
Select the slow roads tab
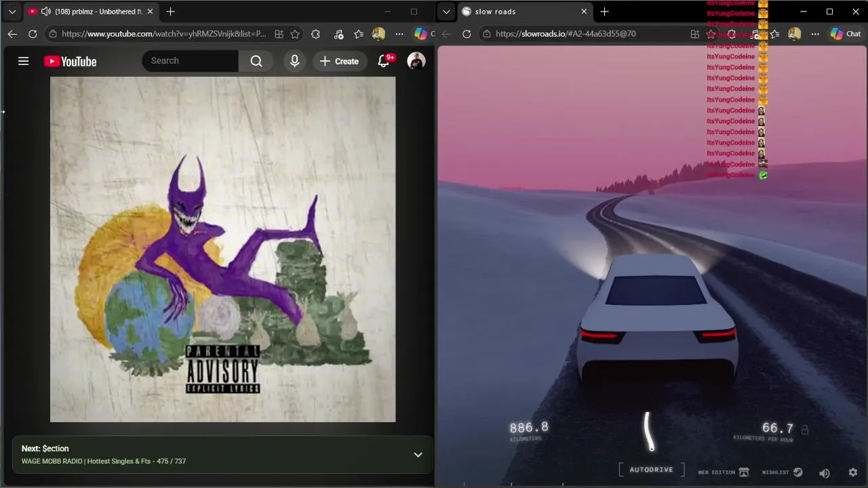coord(525,12)
